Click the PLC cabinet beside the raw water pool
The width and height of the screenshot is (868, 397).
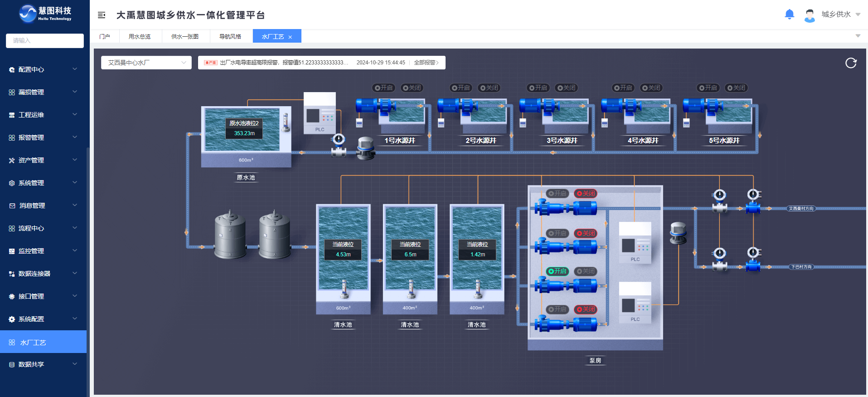[x=320, y=113]
